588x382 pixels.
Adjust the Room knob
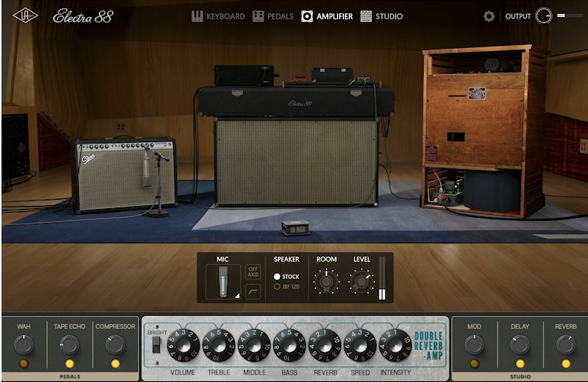pyautogui.click(x=326, y=282)
